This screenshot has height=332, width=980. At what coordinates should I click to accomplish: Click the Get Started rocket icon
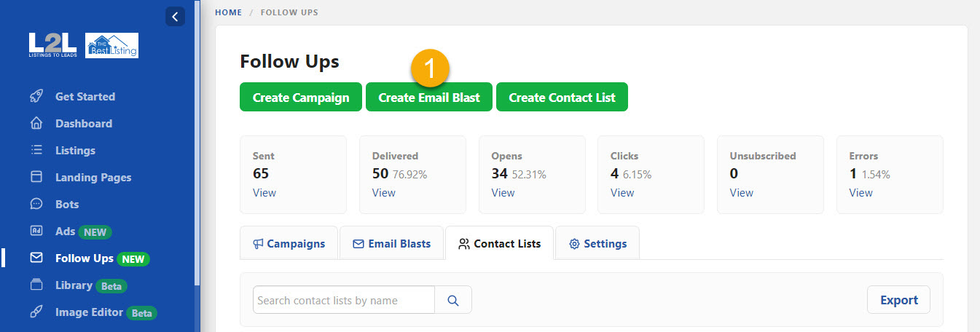point(36,96)
